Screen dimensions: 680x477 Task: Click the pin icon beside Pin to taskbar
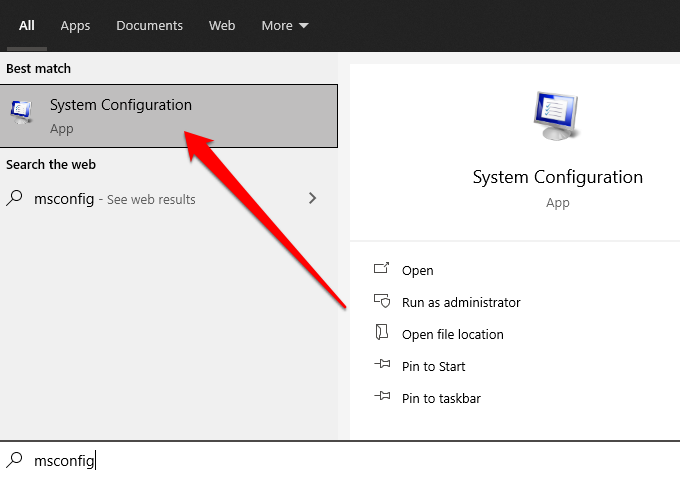[381, 398]
